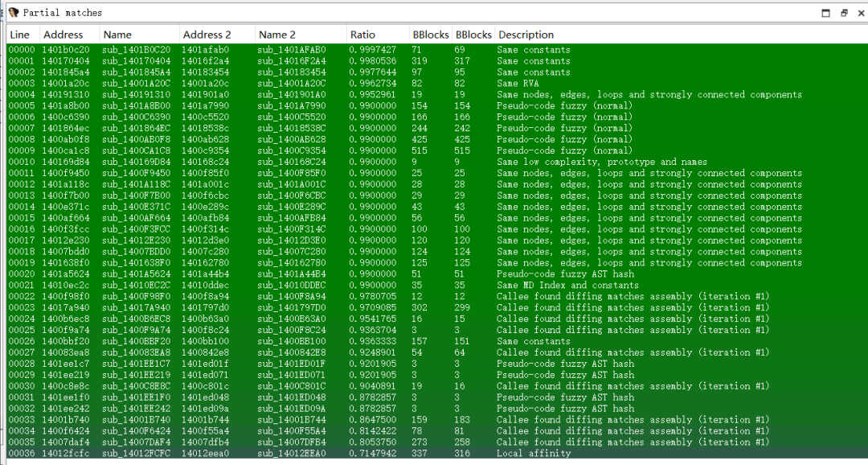The height and width of the screenshot is (465, 868).
Task: Select Address 2 value 140168c24
Action: (x=206, y=162)
